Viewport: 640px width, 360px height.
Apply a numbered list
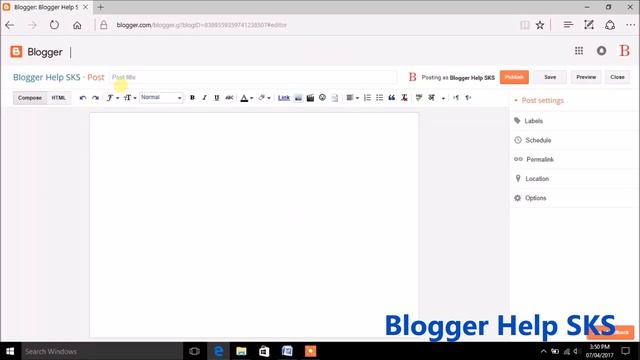click(367, 98)
